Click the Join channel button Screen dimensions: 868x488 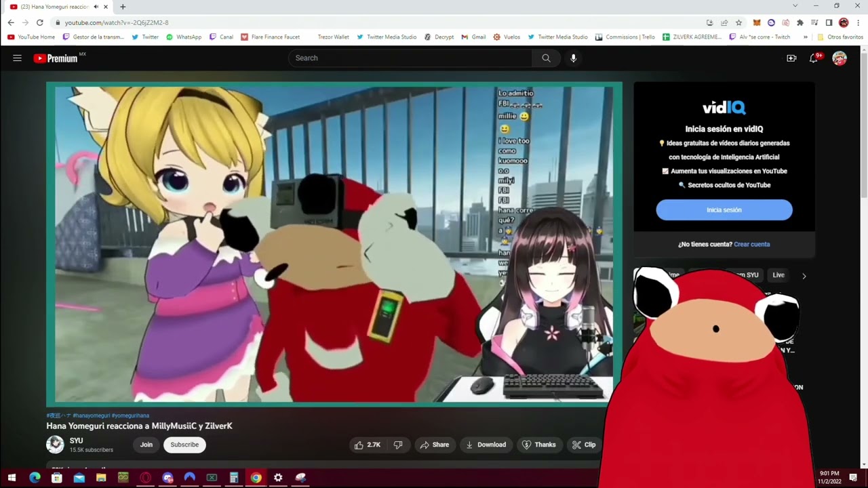[x=146, y=445]
